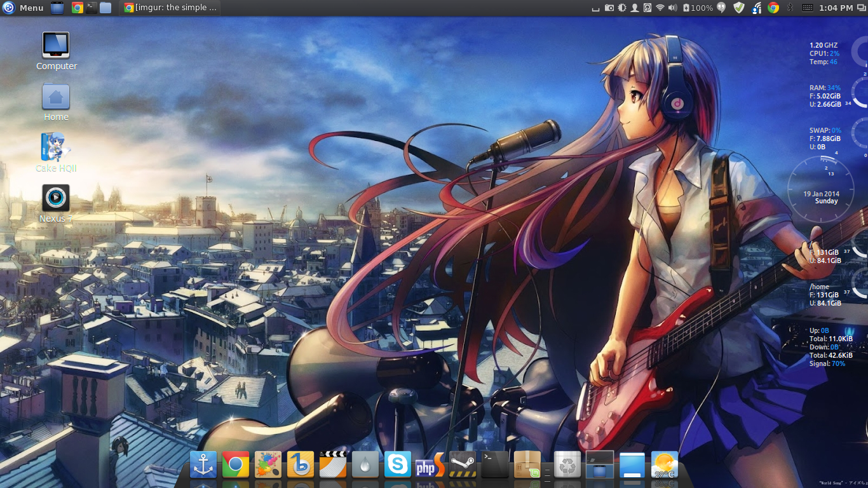Screen dimensions: 868x488
Task: Click the SWAP: 0% text in widget
Action: [x=825, y=130]
